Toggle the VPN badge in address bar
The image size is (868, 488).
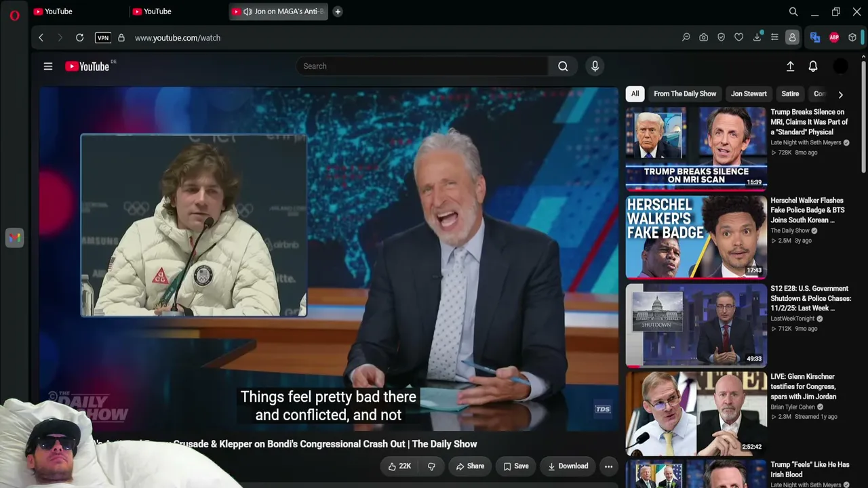103,38
